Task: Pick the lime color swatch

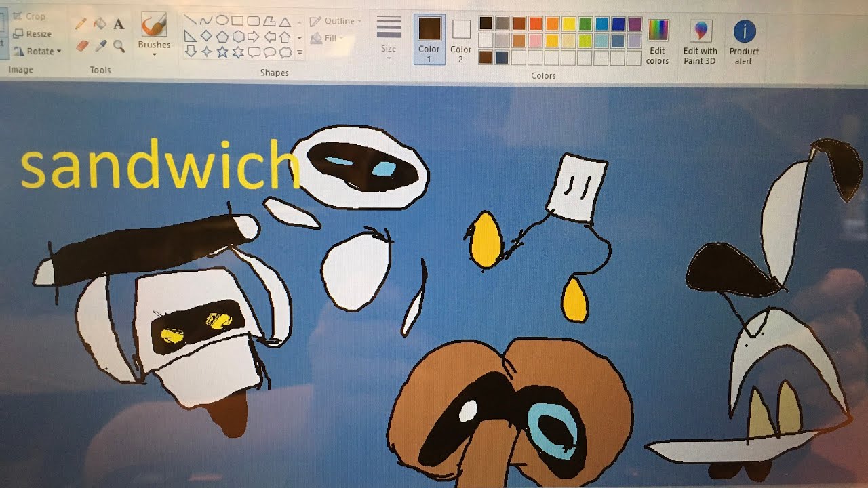Action: tap(585, 41)
